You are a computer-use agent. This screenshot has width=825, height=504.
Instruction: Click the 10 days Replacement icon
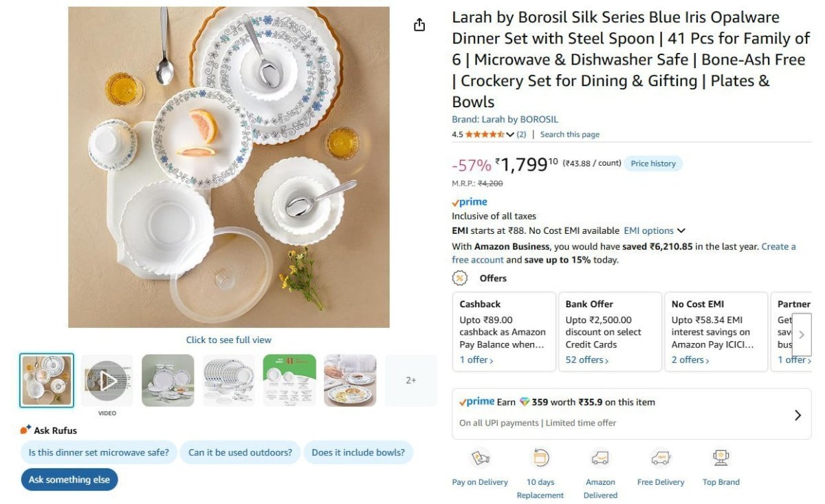click(540, 457)
